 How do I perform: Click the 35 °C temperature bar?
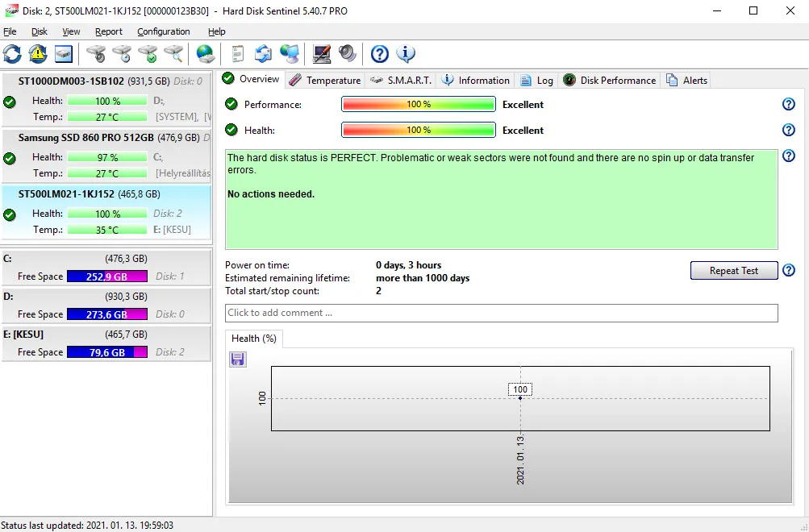click(107, 230)
